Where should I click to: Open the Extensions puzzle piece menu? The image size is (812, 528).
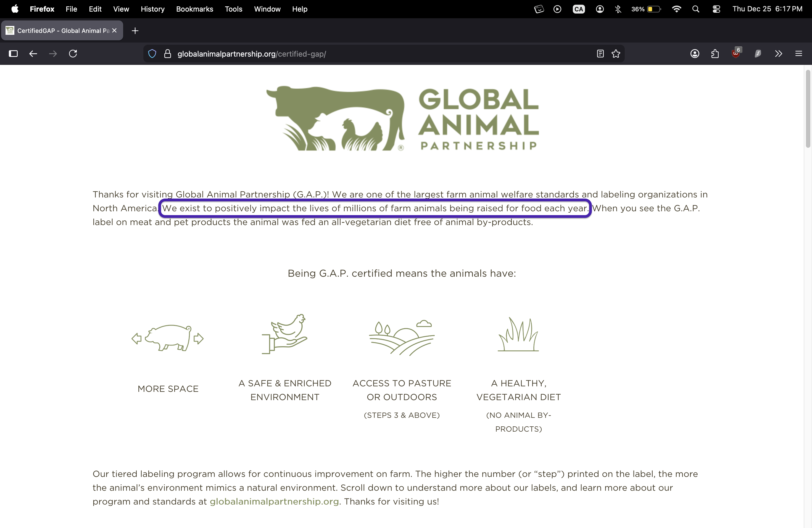pos(715,54)
